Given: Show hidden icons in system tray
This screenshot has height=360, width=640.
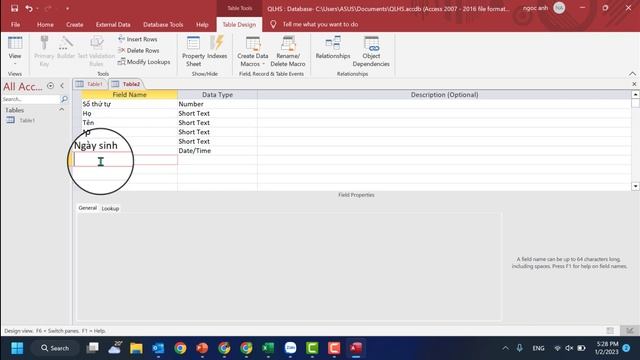Looking at the screenshot, I should click(505, 348).
